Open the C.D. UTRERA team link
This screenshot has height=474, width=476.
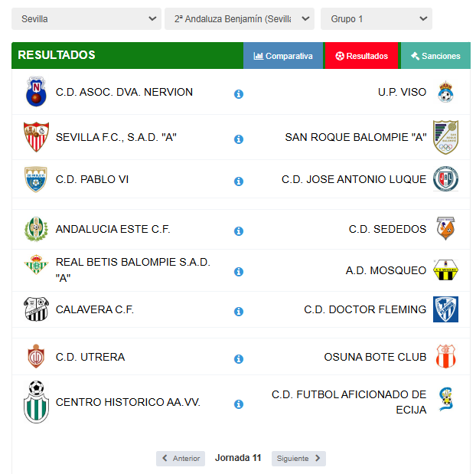[x=90, y=357]
